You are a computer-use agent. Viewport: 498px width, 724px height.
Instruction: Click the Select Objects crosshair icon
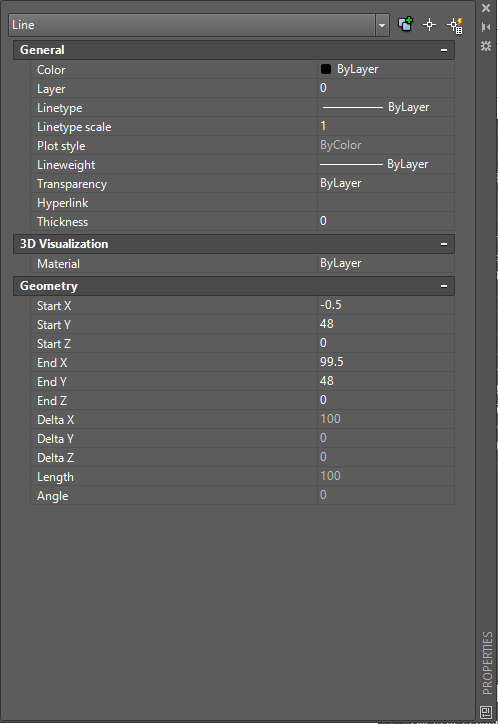(430, 25)
